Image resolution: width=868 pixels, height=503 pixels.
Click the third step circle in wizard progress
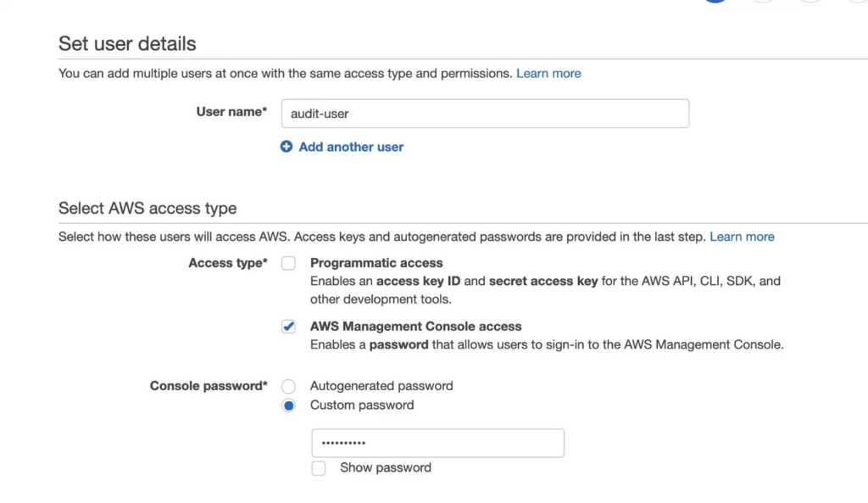click(810, 1)
